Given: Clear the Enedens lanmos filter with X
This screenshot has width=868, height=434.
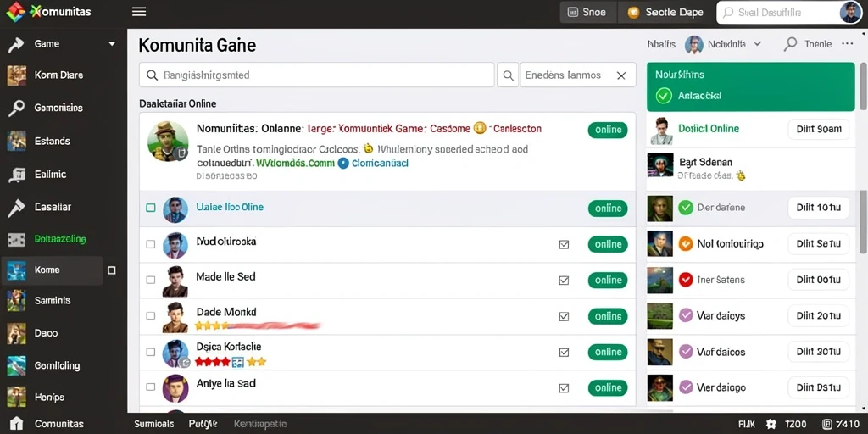Looking at the screenshot, I should tap(621, 75).
